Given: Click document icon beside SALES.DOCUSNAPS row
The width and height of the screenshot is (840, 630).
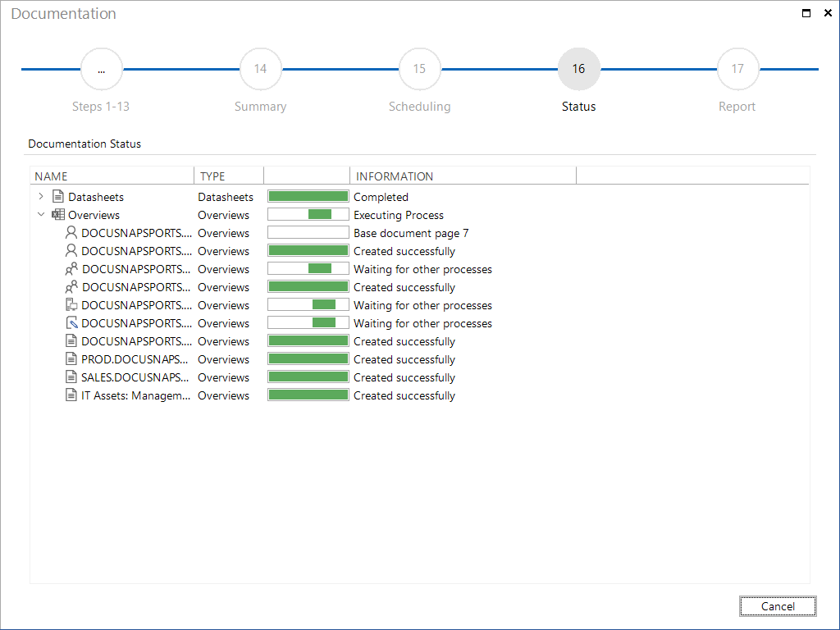Looking at the screenshot, I should point(71,377).
